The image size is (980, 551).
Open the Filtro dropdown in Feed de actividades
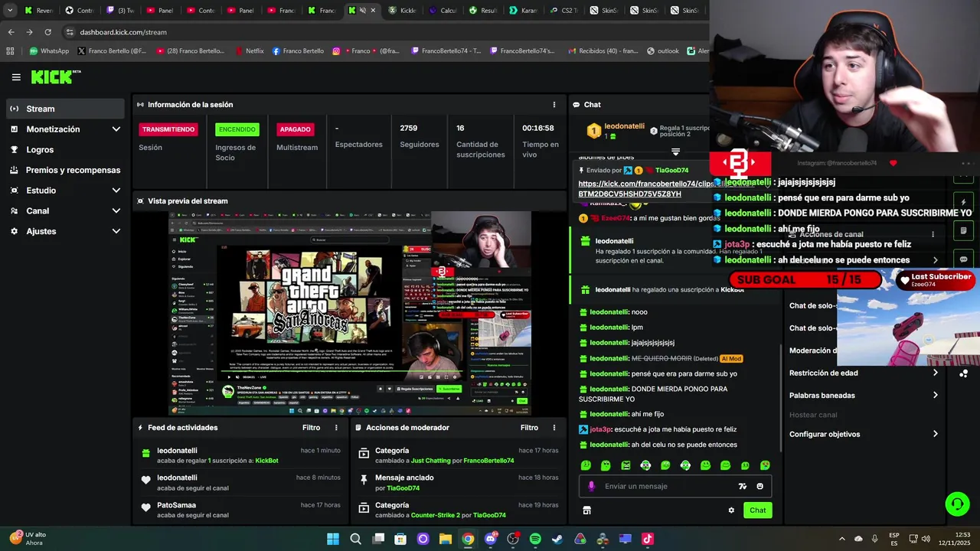coord(311,428)
